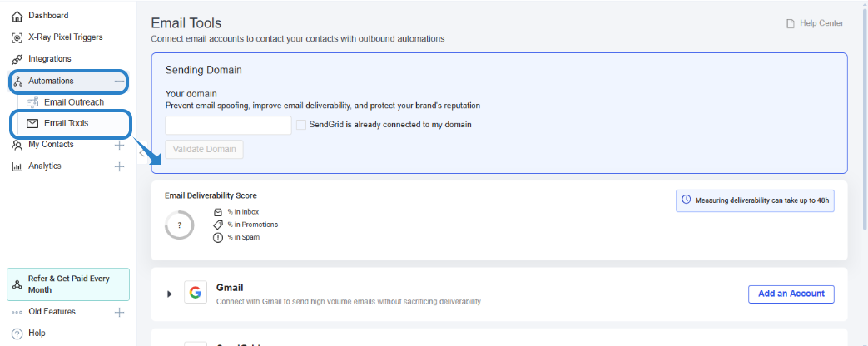The height and width of the screenshot is (346, 868).
Task: Click the My Contacts icon
Action: (17, 145)
